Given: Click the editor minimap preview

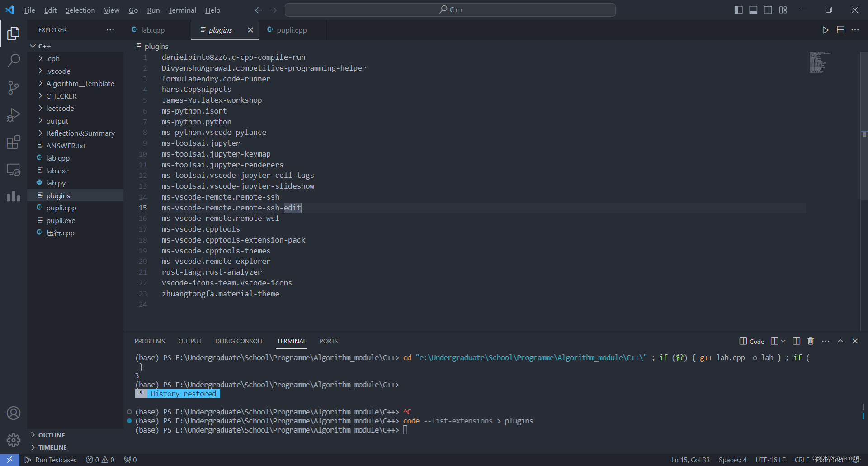Looking at the screenshot, I should pyautogui.click(x=820, y=62).
